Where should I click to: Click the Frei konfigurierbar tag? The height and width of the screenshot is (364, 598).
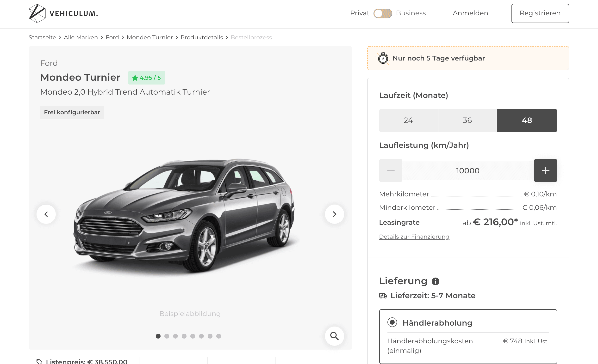pyautogui.click(x=72, y=112)
